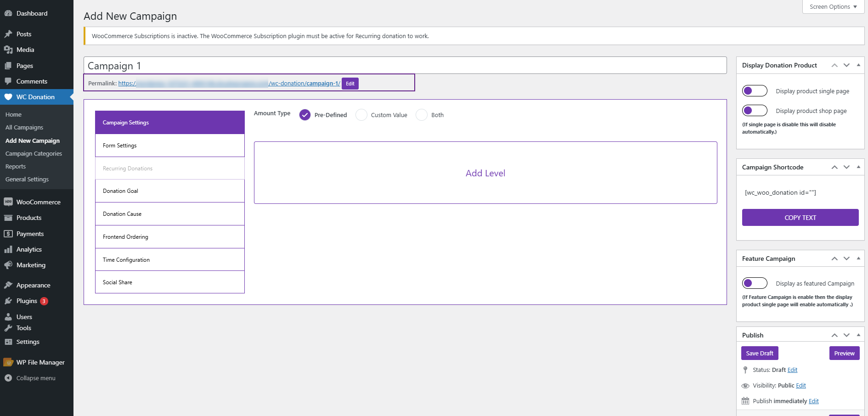Open the Social Share tab

click(169, 282)
